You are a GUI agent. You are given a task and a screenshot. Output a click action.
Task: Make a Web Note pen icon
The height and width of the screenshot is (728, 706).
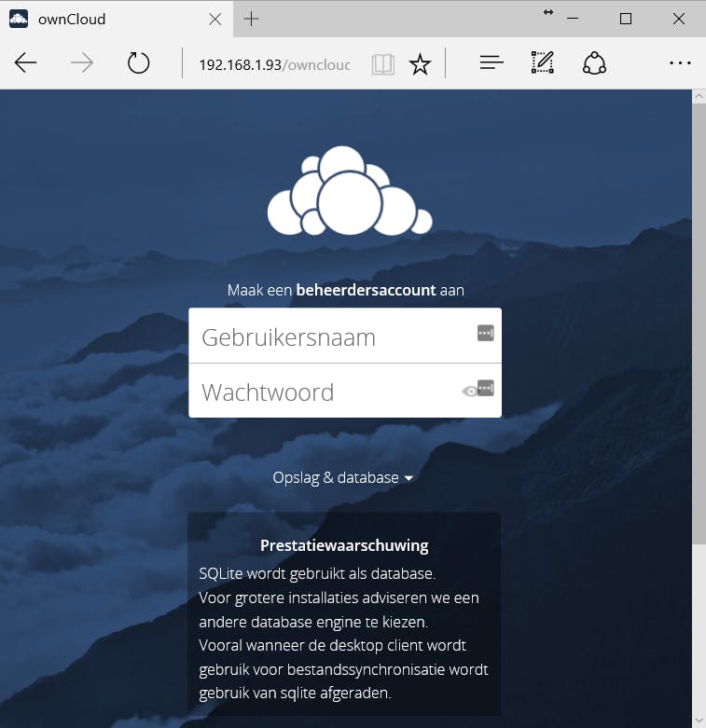pos(542,62)
